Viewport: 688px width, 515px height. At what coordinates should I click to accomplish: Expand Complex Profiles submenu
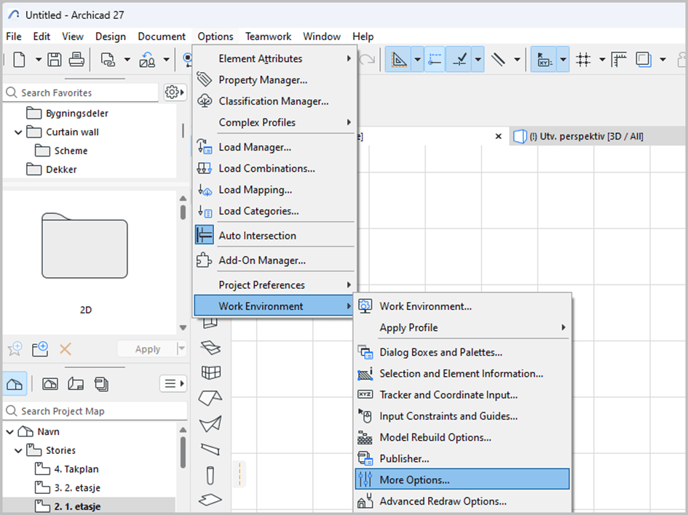pos(275,122)
